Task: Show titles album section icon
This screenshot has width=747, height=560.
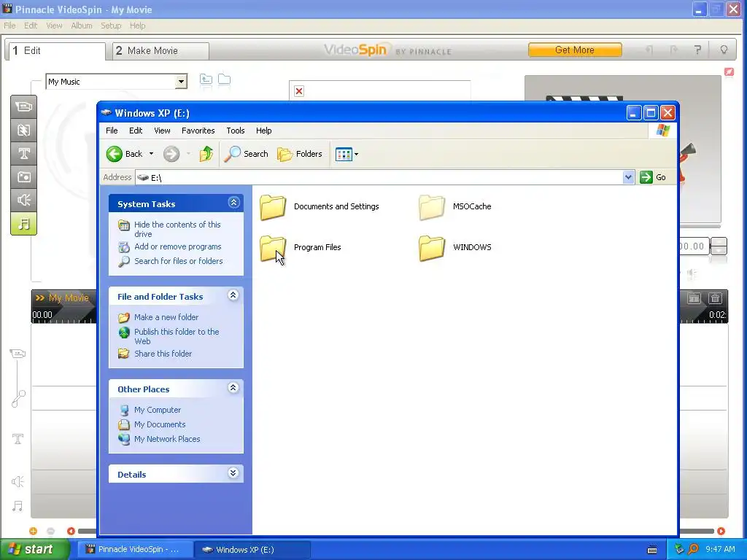Action: 24,153
